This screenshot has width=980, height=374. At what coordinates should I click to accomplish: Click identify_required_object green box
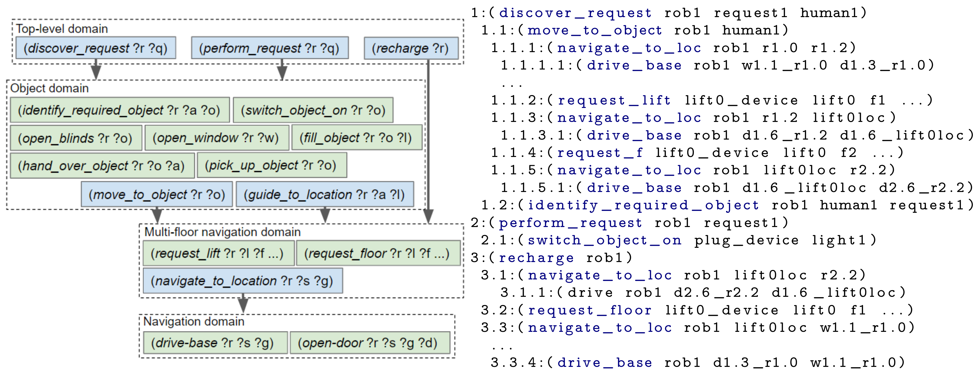(x=119, y=110)
